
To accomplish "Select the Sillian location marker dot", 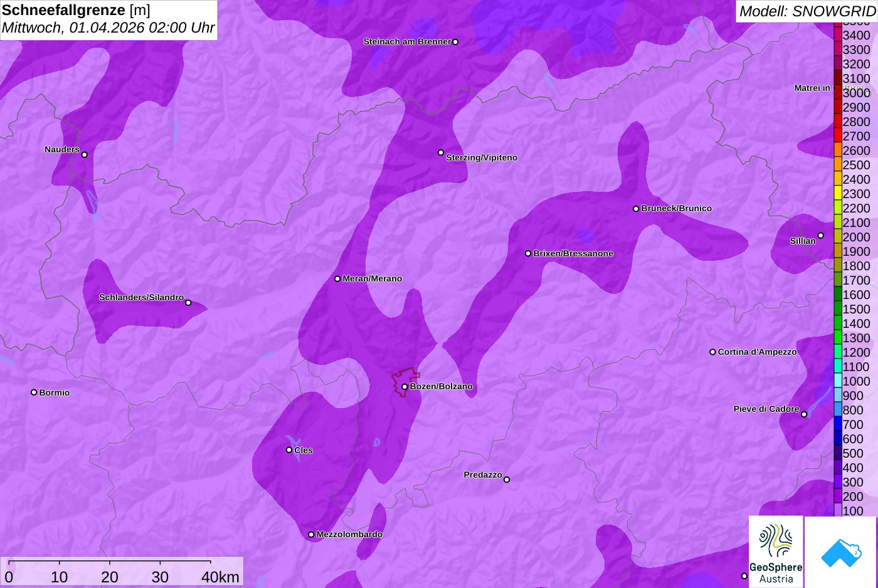I will 821,236.
